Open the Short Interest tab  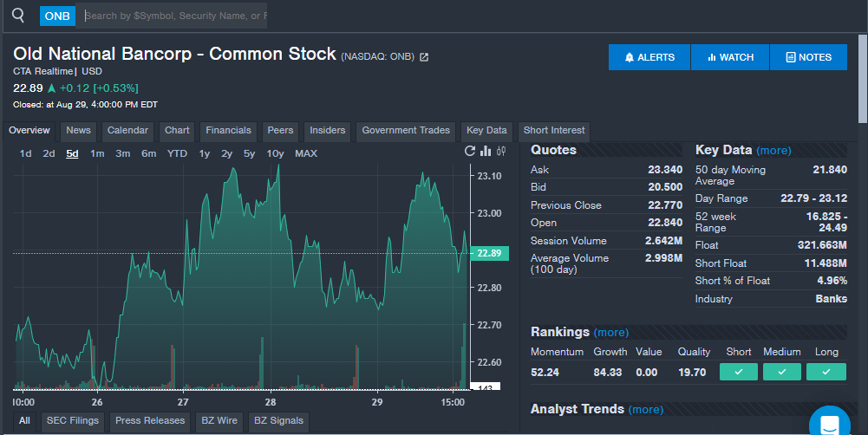[553, 131]
